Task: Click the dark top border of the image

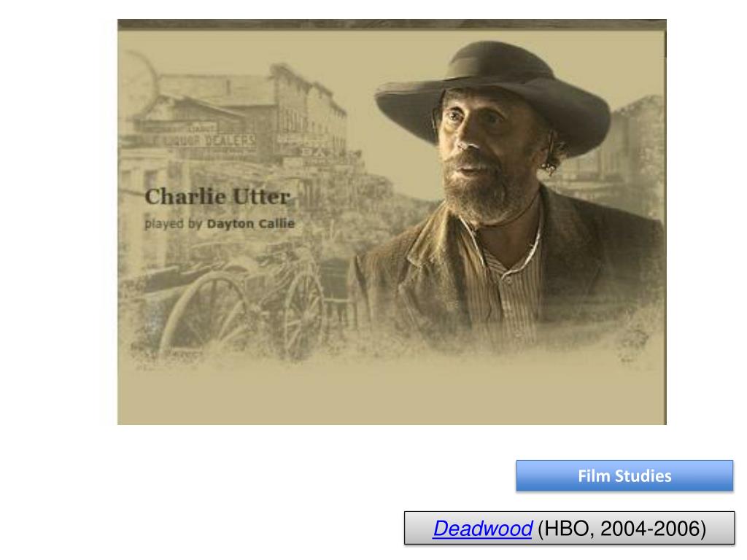Action: (x=392, y=24)
